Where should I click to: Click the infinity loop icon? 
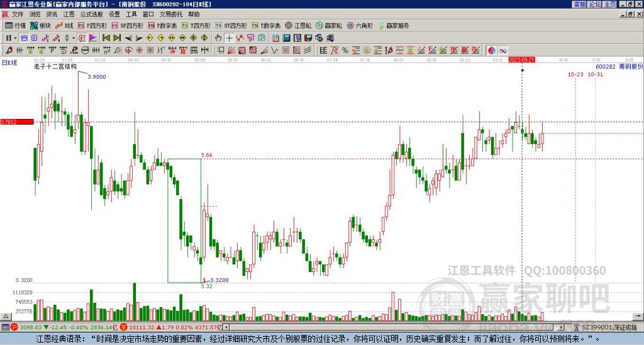pyautogui.click(x=502, y=50)
